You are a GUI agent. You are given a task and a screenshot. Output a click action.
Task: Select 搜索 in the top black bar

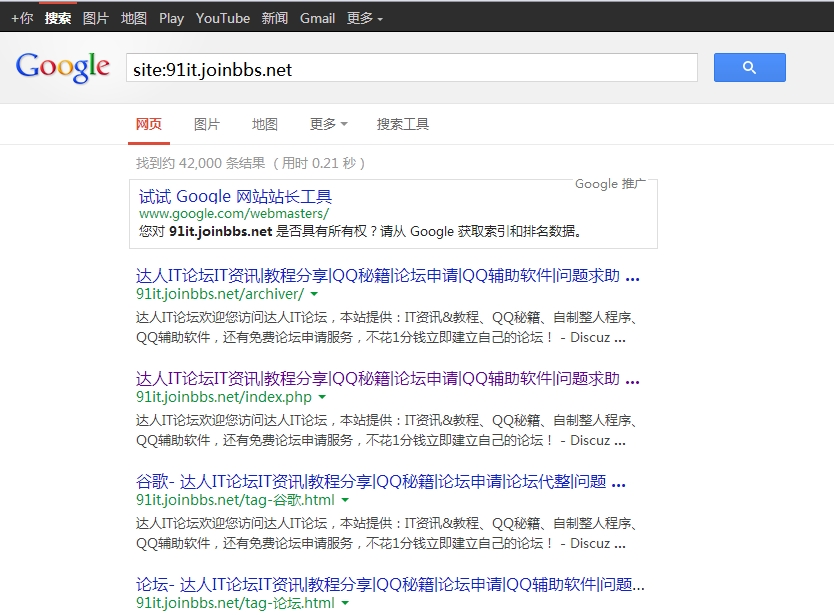click(58, 19)
